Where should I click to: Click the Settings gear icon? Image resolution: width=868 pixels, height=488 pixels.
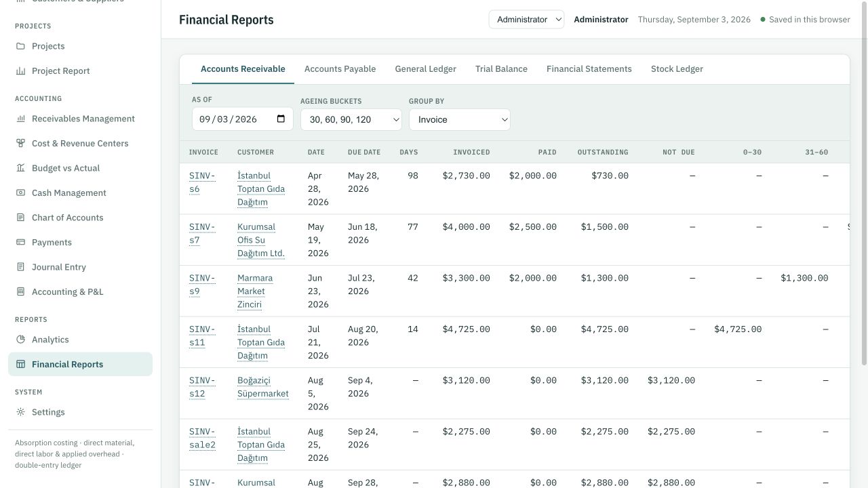20,412
